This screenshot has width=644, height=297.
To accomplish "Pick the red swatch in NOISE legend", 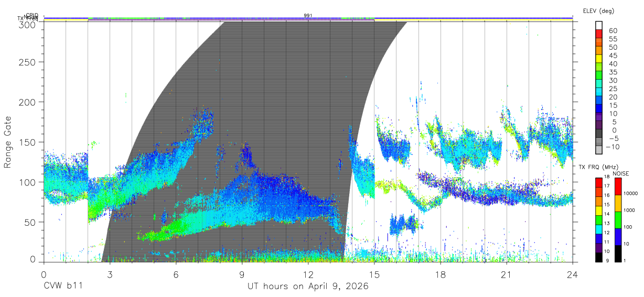I will pyautogui.click(x=617, y=186).
